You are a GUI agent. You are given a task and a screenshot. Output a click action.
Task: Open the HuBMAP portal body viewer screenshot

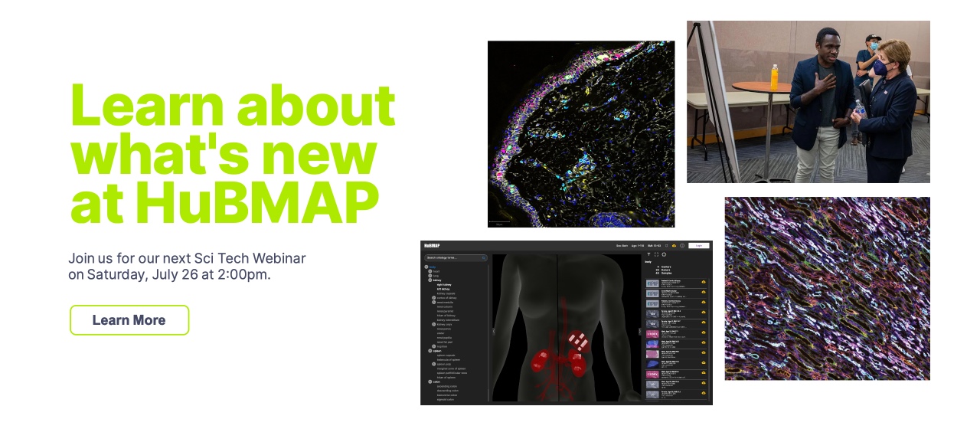click(567, 323)
